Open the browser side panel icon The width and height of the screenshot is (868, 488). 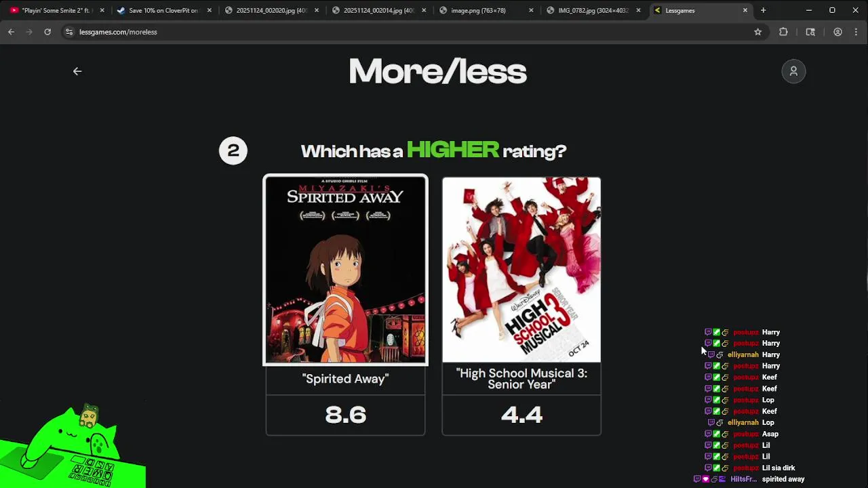[x=810, y=32]
